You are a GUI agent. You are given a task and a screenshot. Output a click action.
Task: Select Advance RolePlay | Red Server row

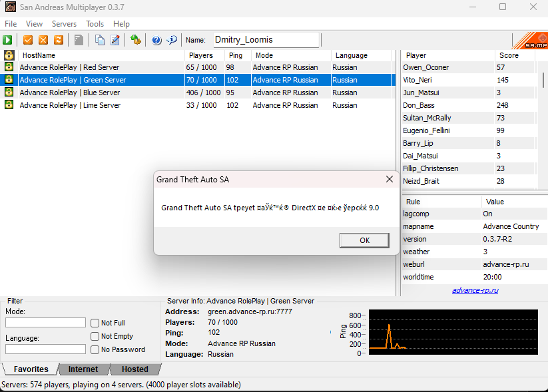point(198,67)
